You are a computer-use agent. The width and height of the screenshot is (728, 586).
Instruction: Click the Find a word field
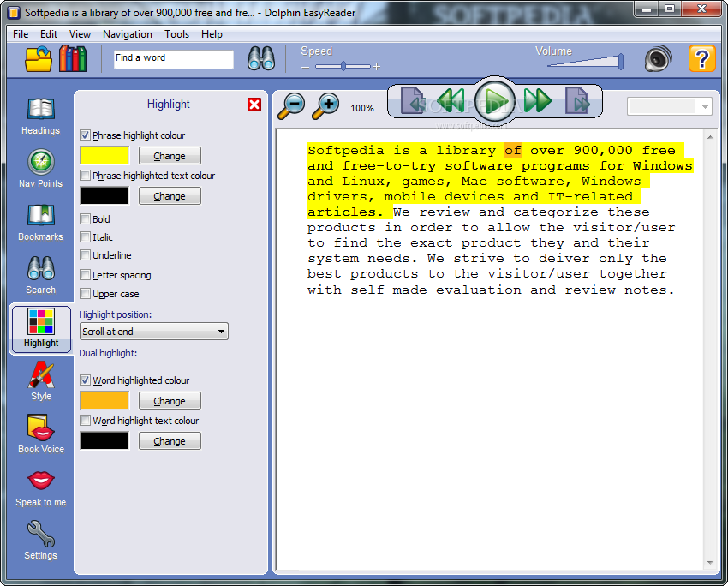point(174,59)
